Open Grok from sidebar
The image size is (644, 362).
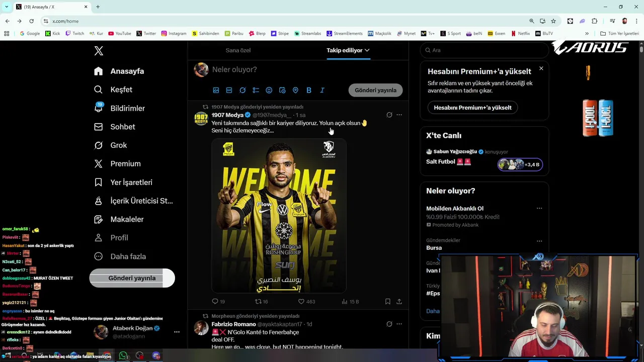pos(111,145)
